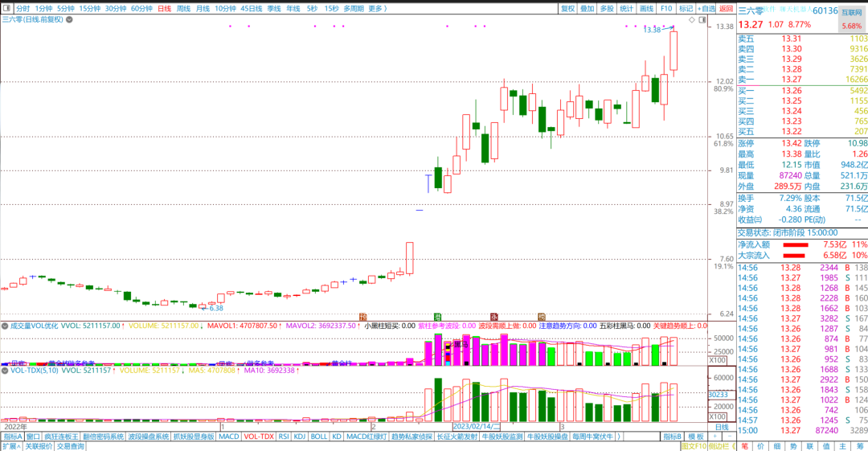Viewport: 868px width, 451px height.
Task: Click the 2023/02/14 date marker
Action: pyautogui.click(x=476, y=427)
